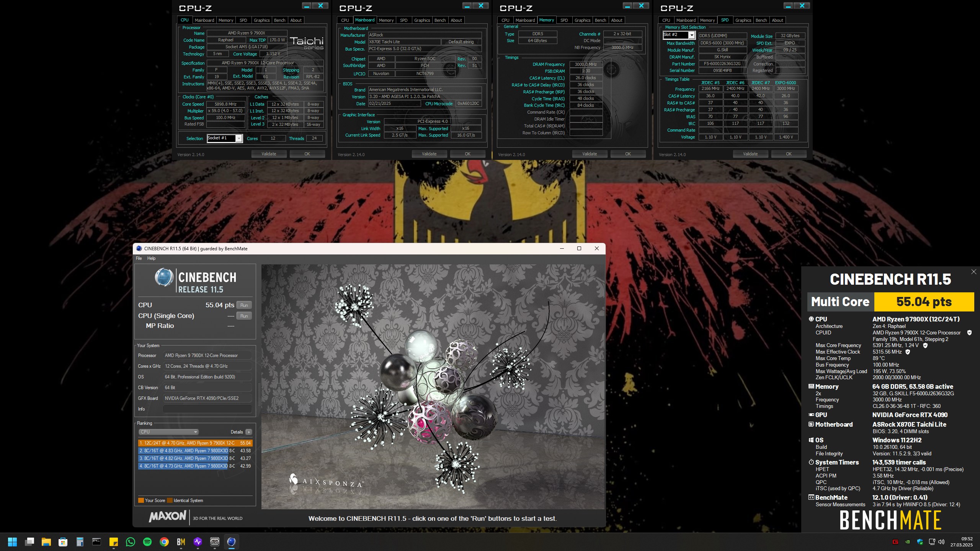Click the F5-6000J2636G32G part number field
980x551 pixels.
click(x=722, y=64)
